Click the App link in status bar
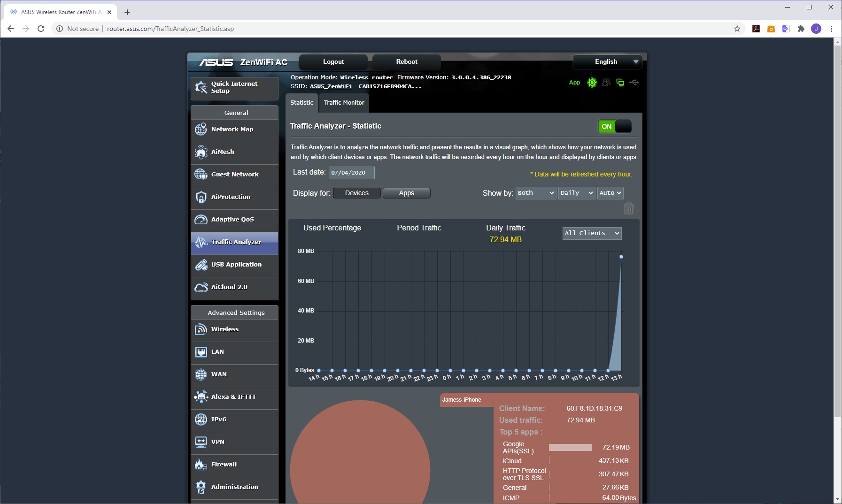 pyautogui.click(x=574, y=83)
